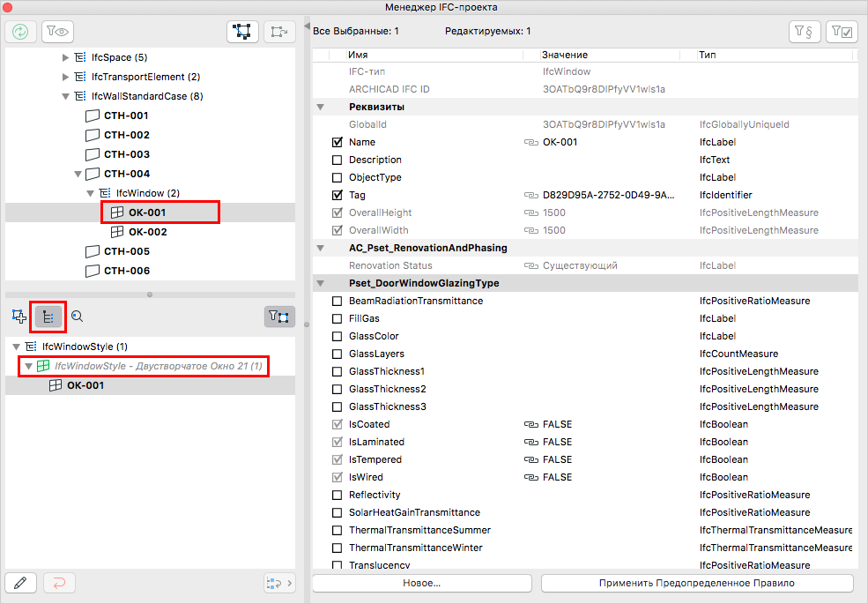Image resolution: width=868 pixels, height=604 pixels.
Task: Click the horizontal splitter handle between the two left panels
Action: pyautogui.click(x=150, y=295)
